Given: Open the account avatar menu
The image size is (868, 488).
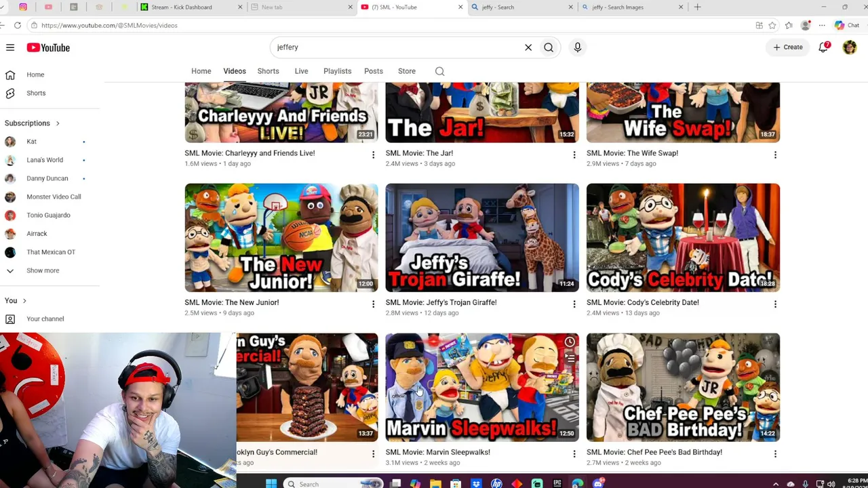Looking at the screenshot, I should click(850, 47).
